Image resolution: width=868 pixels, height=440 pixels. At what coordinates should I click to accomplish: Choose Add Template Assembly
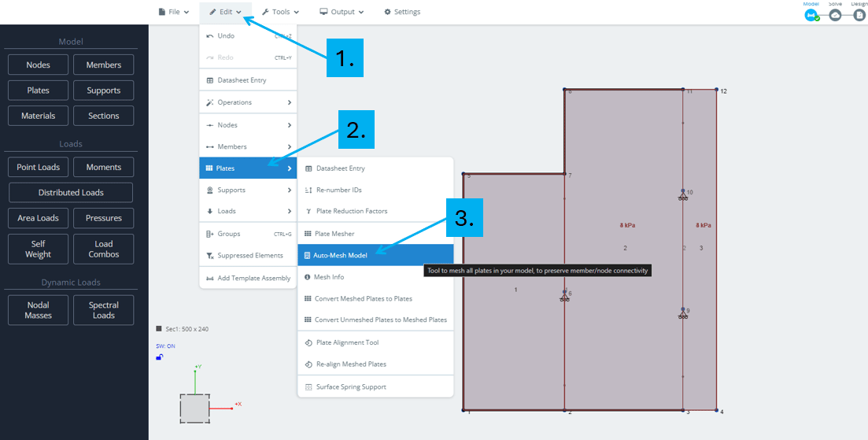248,279
